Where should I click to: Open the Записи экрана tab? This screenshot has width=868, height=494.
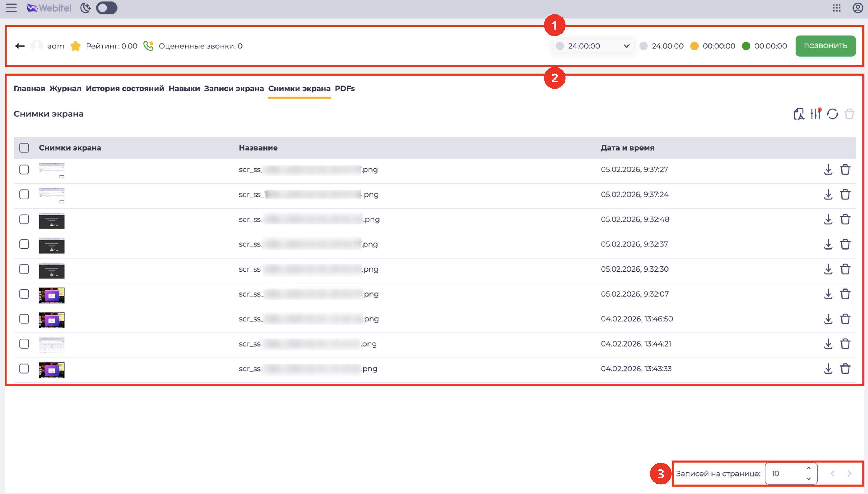[x=234, y=89]
